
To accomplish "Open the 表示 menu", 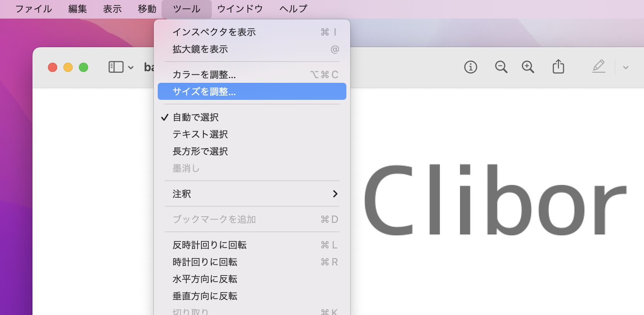I will 112,9.
